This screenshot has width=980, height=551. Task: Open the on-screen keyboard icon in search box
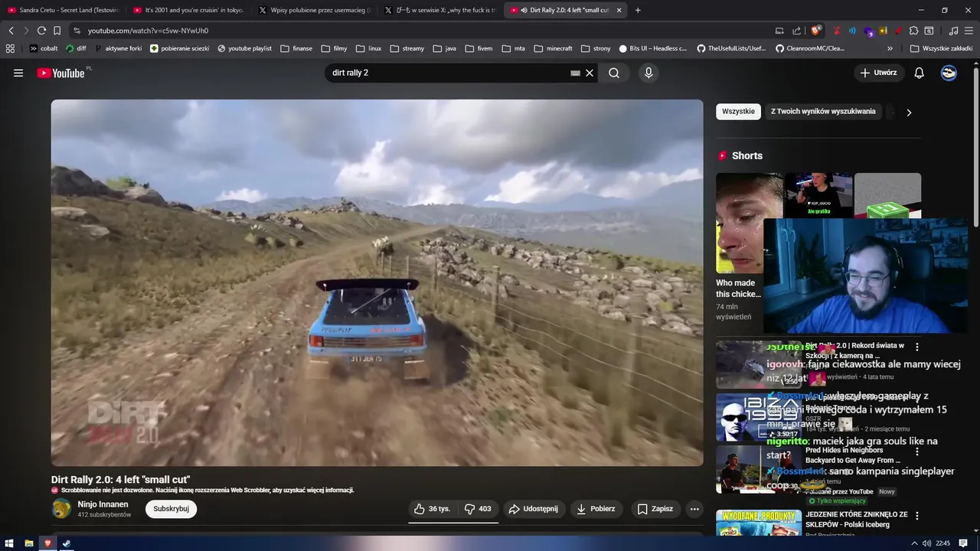point(575,73)
